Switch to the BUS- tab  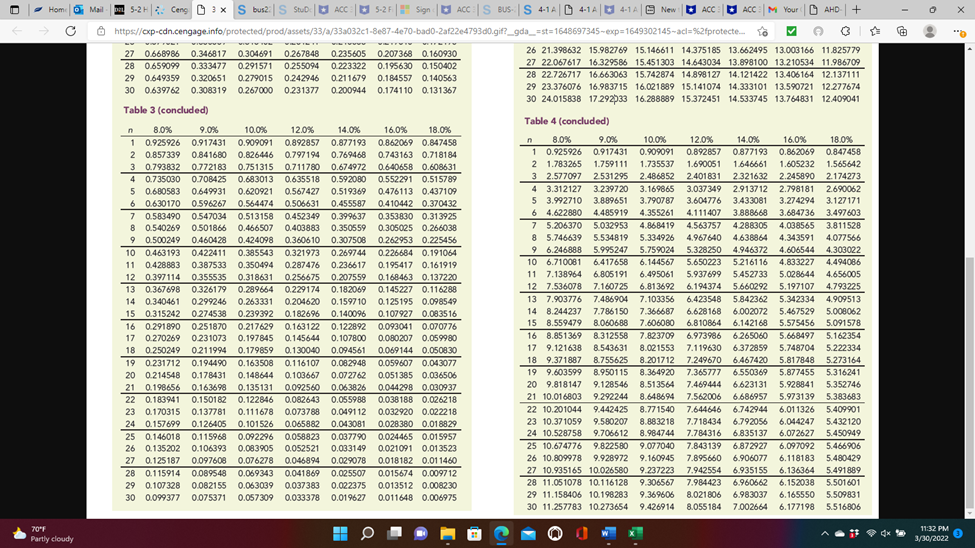[498, 10]
